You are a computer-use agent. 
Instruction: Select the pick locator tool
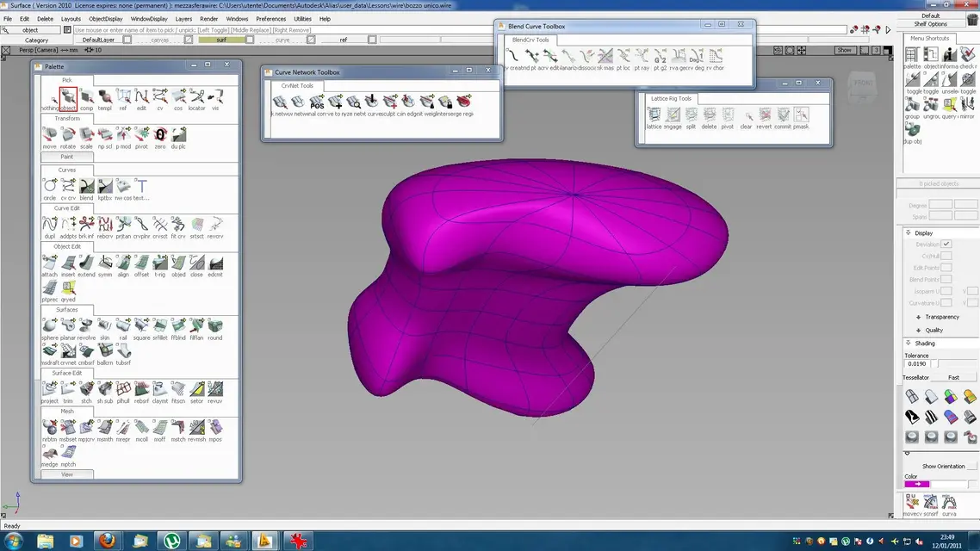[197, 98]
